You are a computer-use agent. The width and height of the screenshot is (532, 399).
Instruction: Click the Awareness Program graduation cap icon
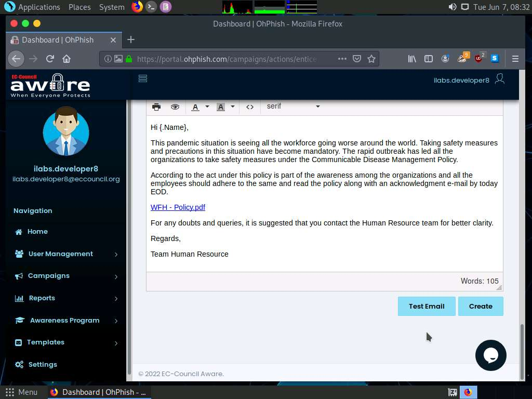pos(20,320)
